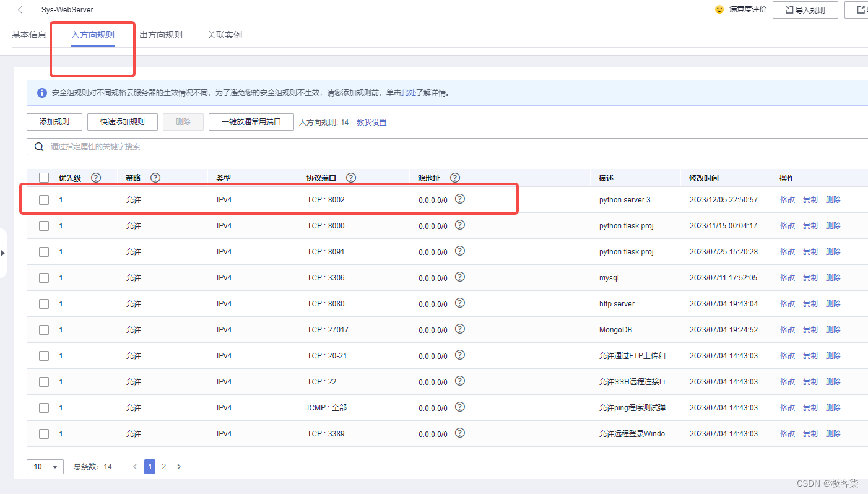
Task: Switch to 入方向规则 tab
Action: (x=93, y=35)
